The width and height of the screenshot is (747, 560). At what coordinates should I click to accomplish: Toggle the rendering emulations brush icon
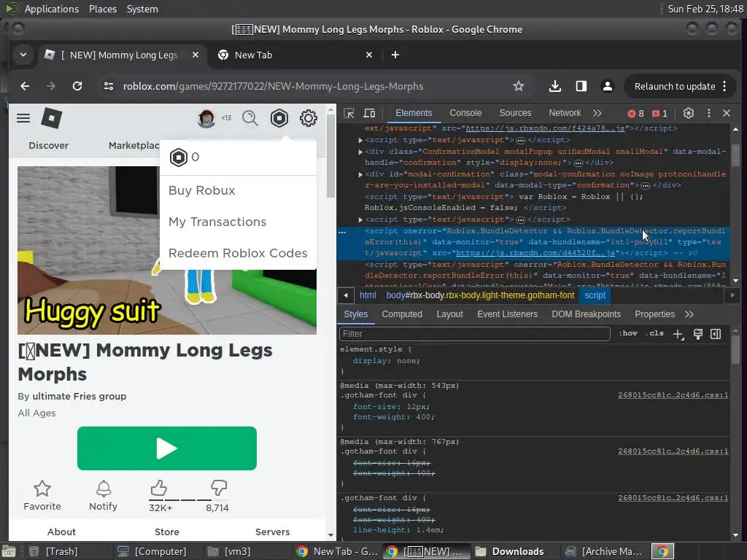[x=698, y=334]
